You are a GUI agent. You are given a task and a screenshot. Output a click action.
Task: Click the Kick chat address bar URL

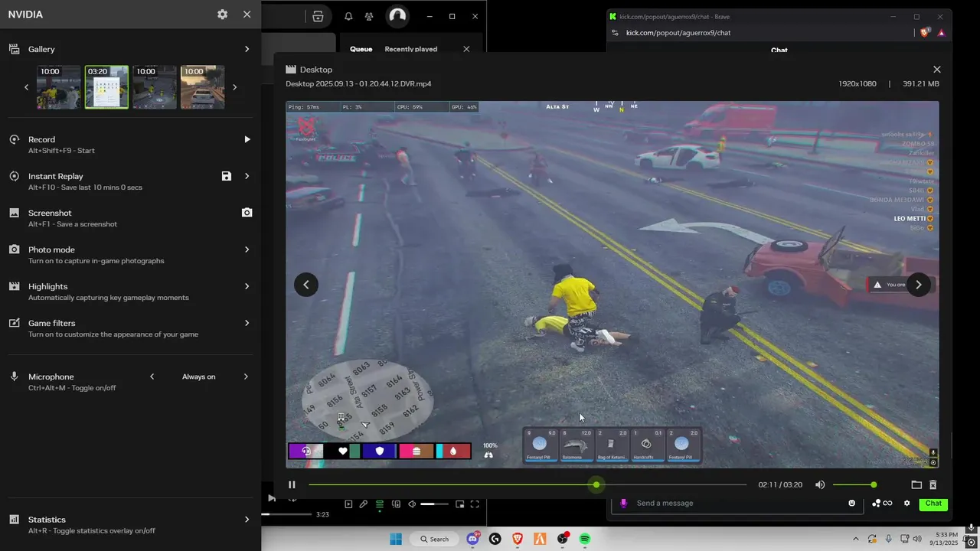678,33
